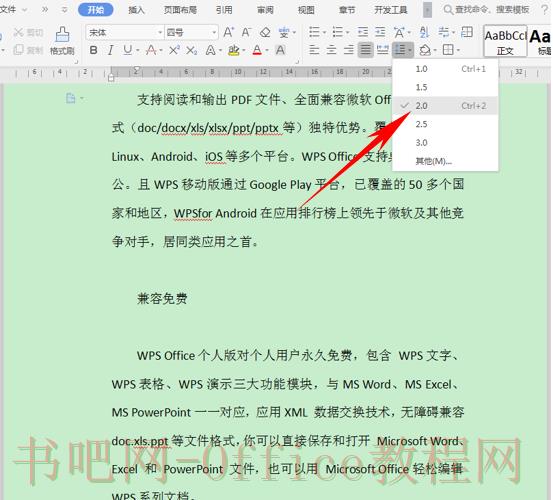This screenshot has width=553, height=500.
Task: Increase font size with the A+ icon
Action: 229,33
